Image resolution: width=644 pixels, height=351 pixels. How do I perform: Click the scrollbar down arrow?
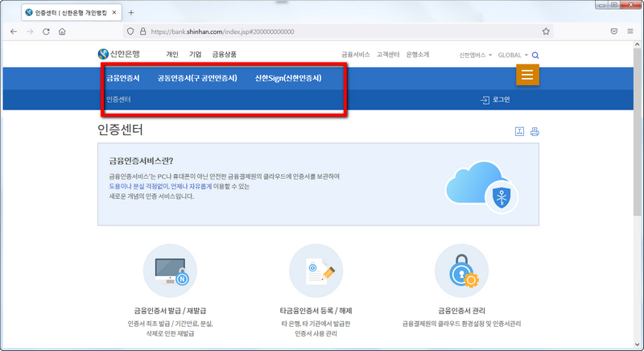point(637,345)
